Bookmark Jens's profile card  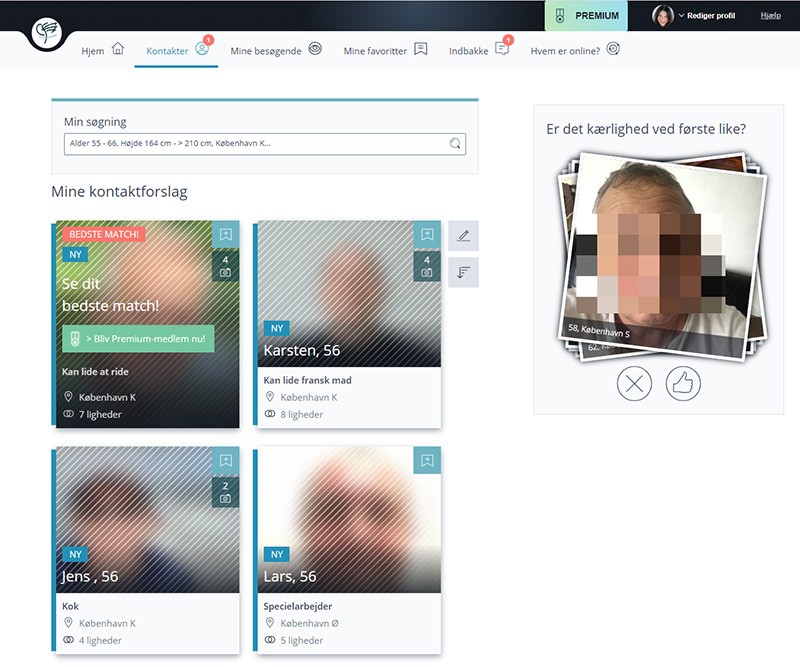226,460
